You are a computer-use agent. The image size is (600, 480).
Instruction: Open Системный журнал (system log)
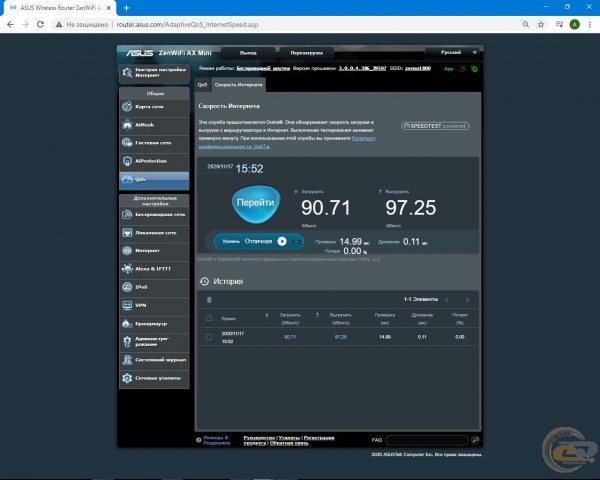[x=154, y=360]
